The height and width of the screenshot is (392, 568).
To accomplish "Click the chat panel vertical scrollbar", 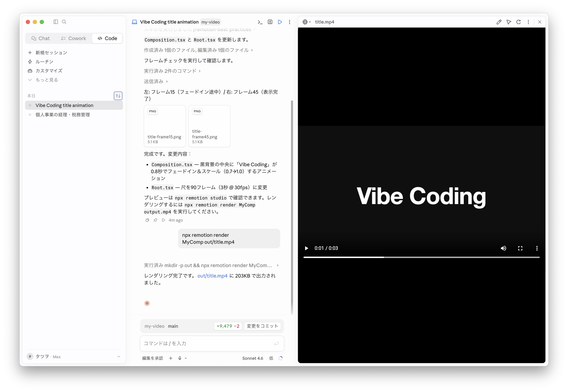I will coord(292,207).
